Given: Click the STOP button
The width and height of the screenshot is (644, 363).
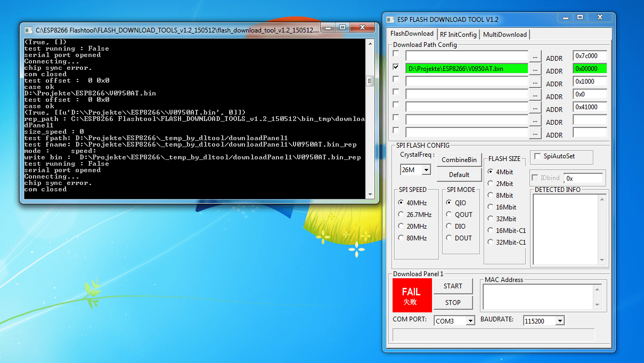Looking at the screenshot, I should click(453, 302).
